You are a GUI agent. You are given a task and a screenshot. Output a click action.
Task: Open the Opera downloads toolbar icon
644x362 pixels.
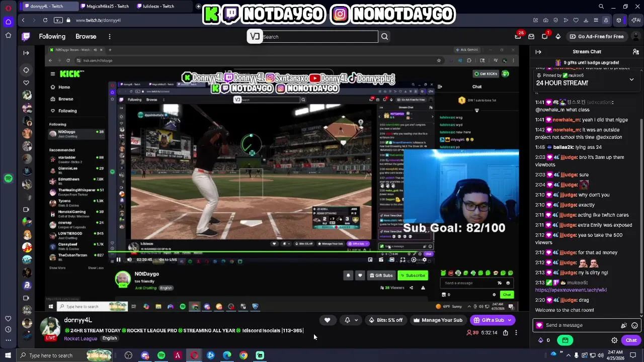(586, 20)
